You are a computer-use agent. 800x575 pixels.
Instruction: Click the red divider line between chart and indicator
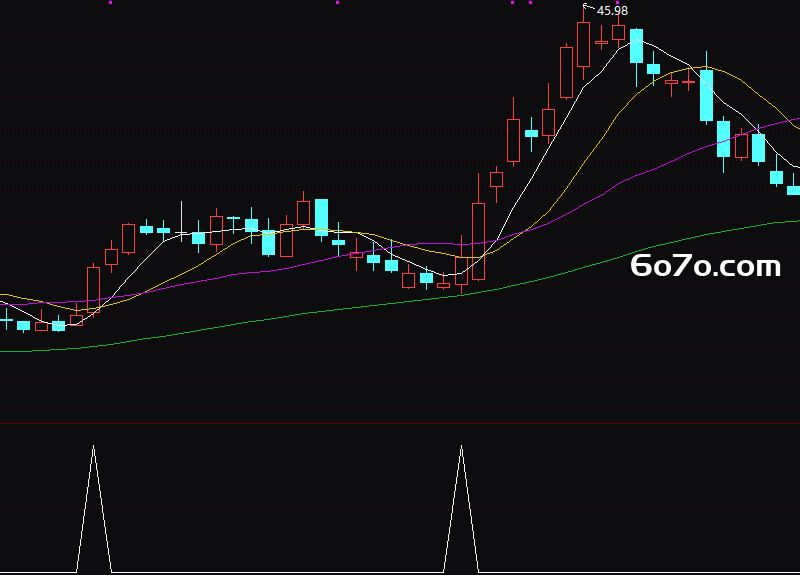click(x=400, y=423)
